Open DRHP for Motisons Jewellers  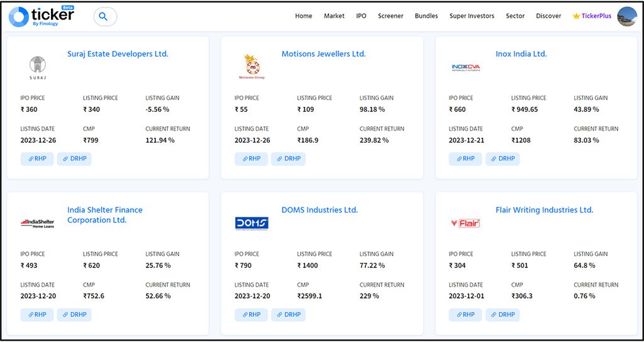click(289, 159)
